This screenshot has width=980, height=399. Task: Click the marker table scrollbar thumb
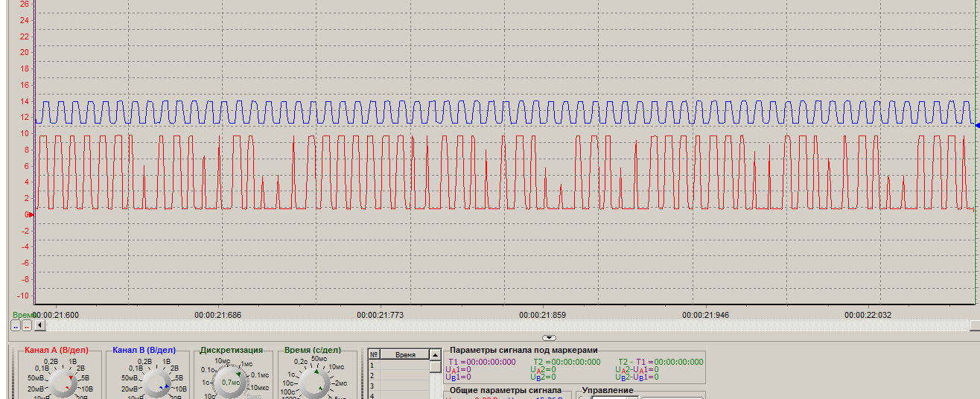tap(434, 366)
